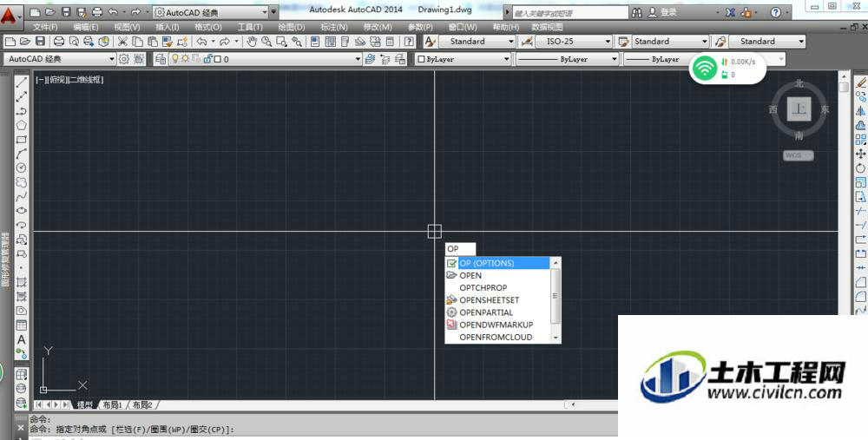This screenshot has width=868, height=440.
Task: Open the 视图(V) menu
Action: (x=127, y=27)
